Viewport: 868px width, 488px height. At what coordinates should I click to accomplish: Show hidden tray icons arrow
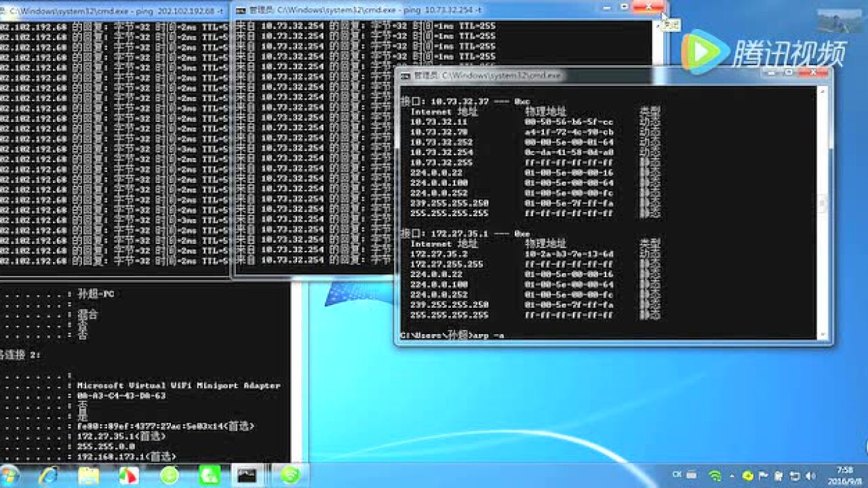(x=732, y=476)
